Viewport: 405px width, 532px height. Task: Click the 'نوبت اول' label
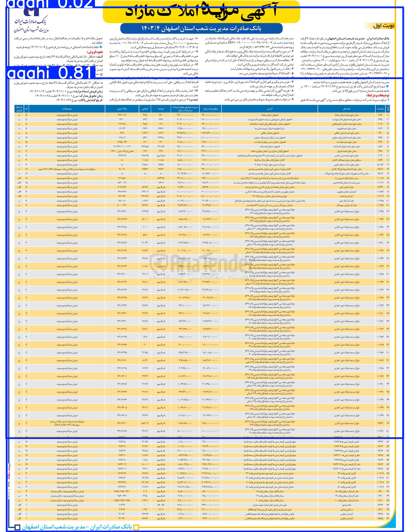pyautogui.click(x=384, y=26)
